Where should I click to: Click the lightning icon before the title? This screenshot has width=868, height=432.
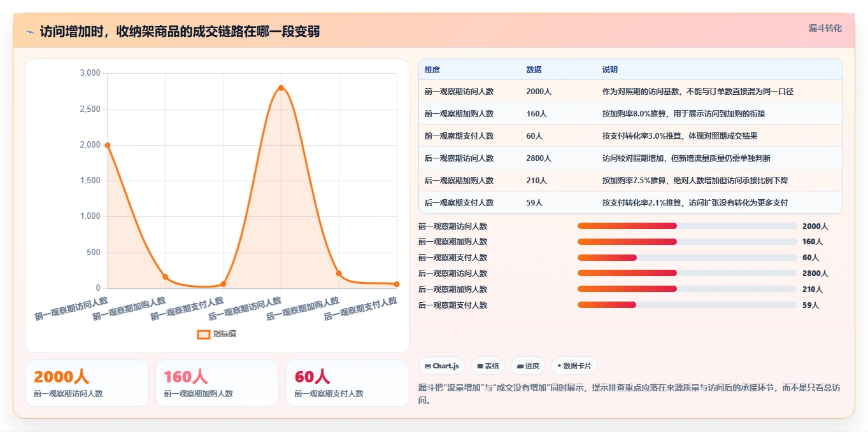tap(30, 32)
